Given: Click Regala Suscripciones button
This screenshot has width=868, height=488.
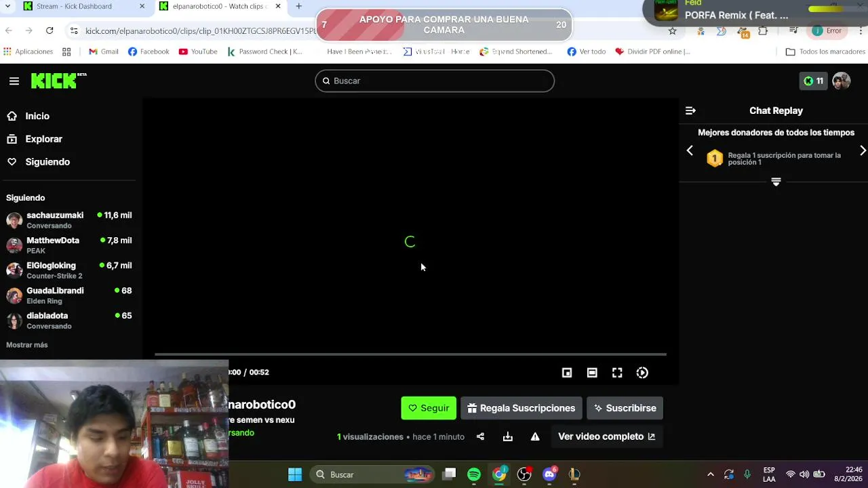Looking at the screenshot, I should [x=521, y=408].
